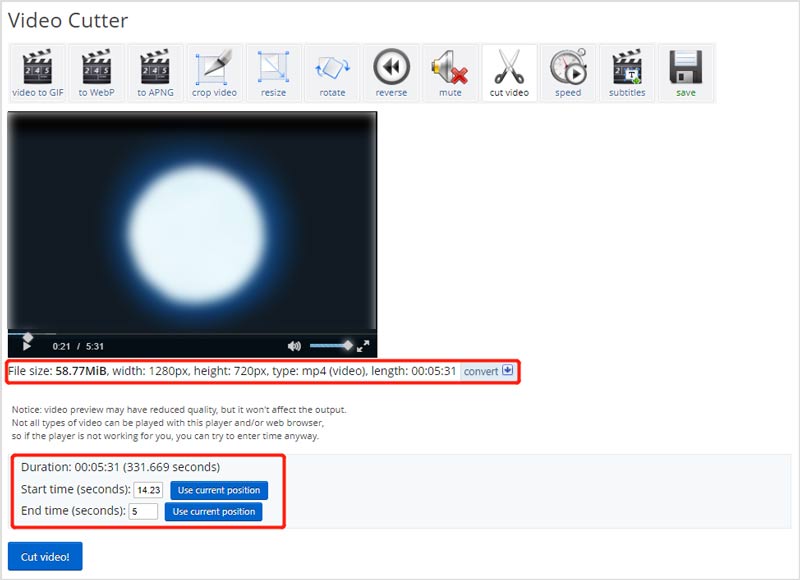The height and width of the screenshot is (580, 800).
Task: Use current position for Start time
Action: click(219, 490)
